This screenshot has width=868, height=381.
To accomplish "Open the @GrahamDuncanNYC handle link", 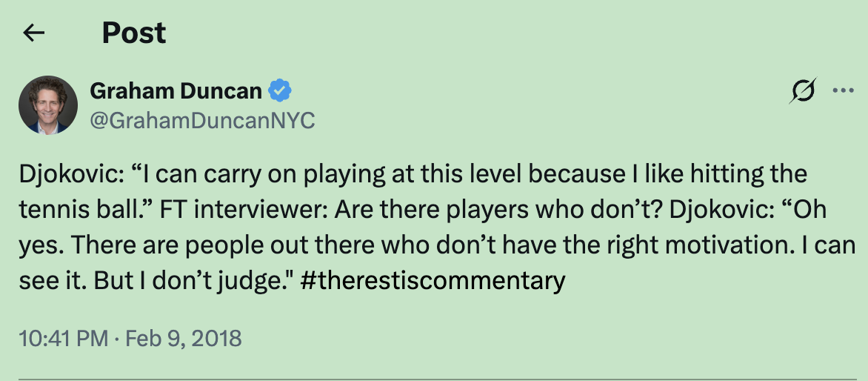I will (202, 120).
